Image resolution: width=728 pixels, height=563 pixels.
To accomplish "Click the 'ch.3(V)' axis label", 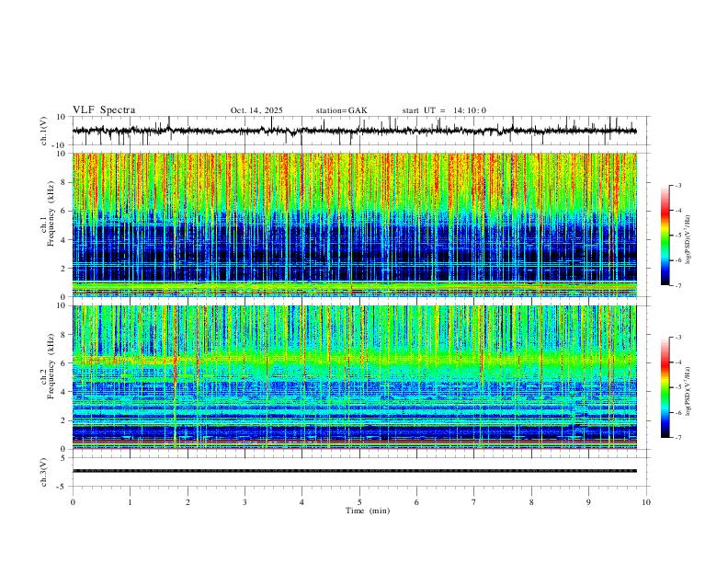I will [x=44, y=472].
